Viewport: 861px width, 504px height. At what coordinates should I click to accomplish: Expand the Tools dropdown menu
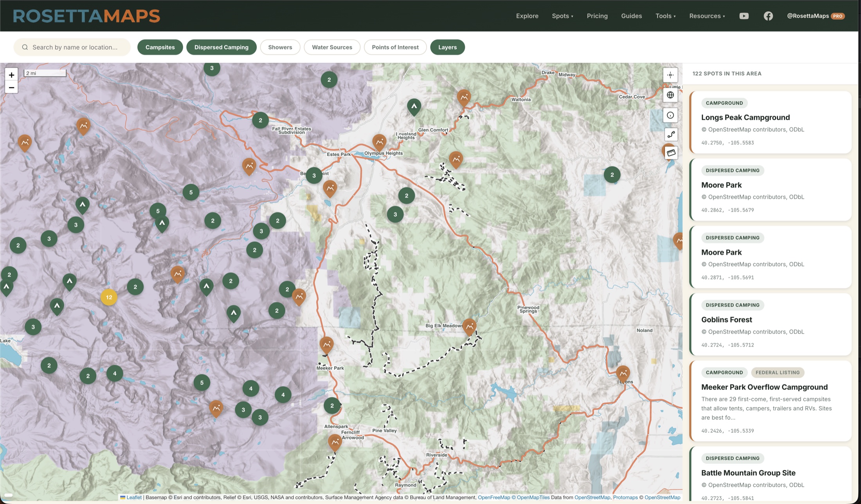pos(665,16)
